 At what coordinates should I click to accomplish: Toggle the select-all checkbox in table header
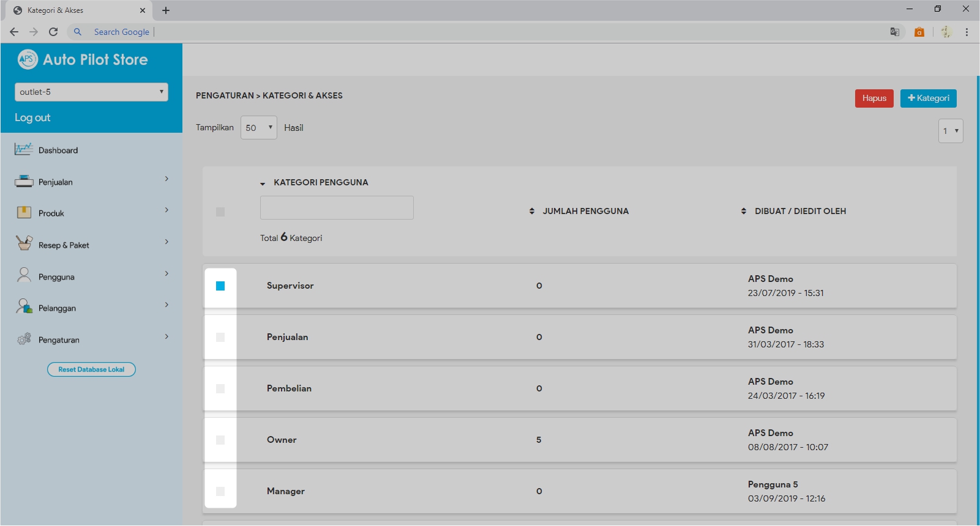coord(220,212)
